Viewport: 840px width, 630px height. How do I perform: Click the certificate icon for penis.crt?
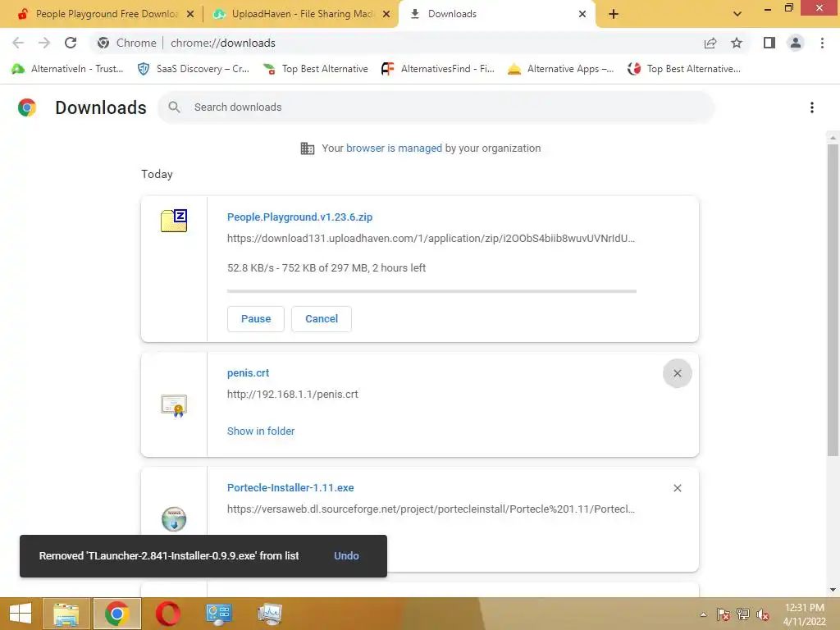click(174, 405)
